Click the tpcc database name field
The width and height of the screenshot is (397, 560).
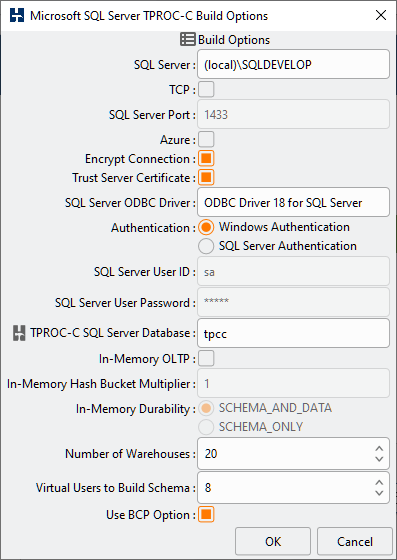[293, 333]
